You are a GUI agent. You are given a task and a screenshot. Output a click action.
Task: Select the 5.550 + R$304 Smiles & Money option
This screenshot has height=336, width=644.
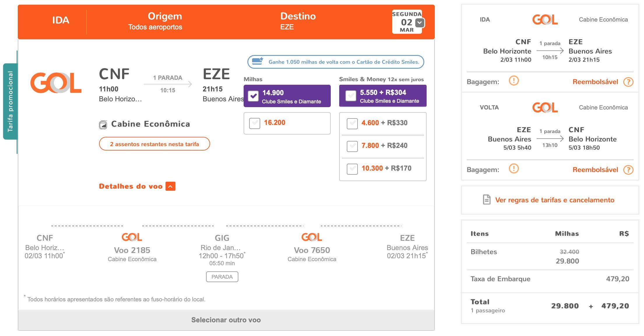coord(351,96)
